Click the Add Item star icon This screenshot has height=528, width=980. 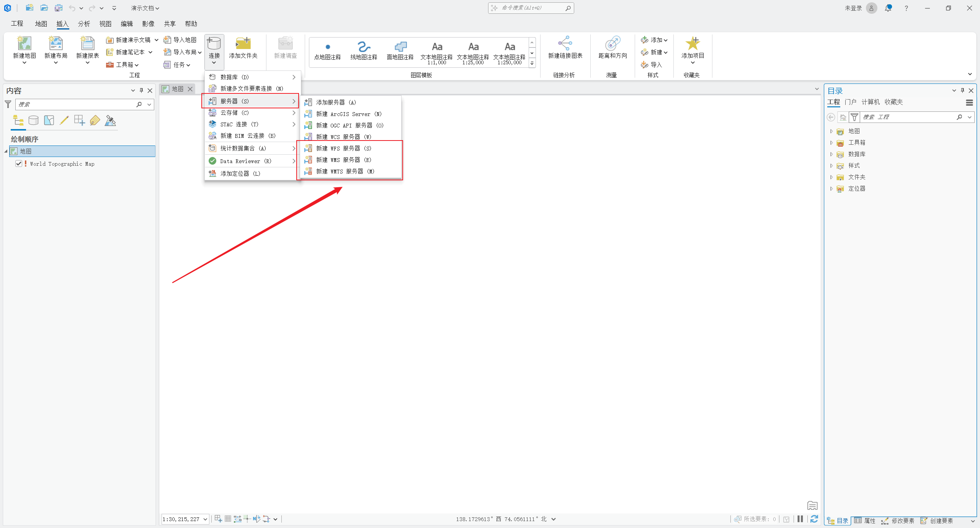point(693,44)
